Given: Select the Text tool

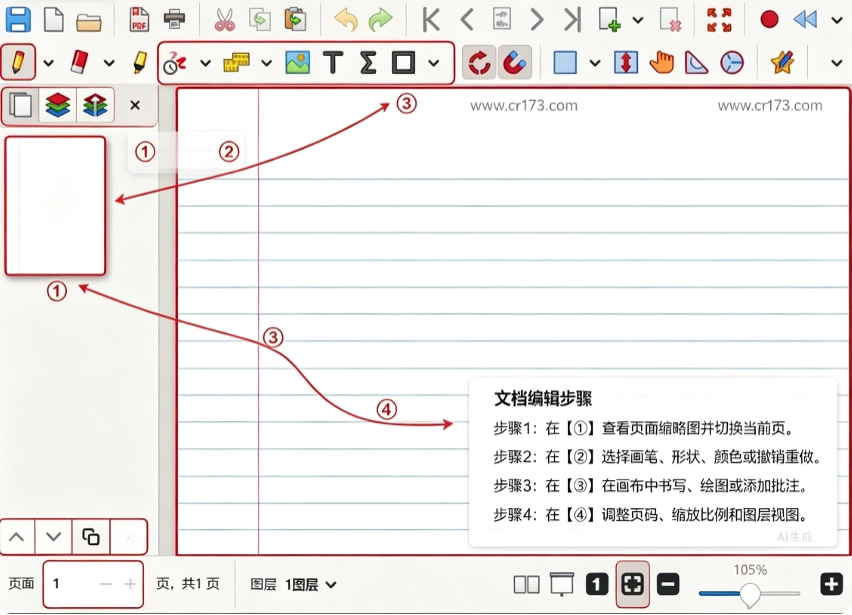Looking at the screenshot, I should (333, 62).
